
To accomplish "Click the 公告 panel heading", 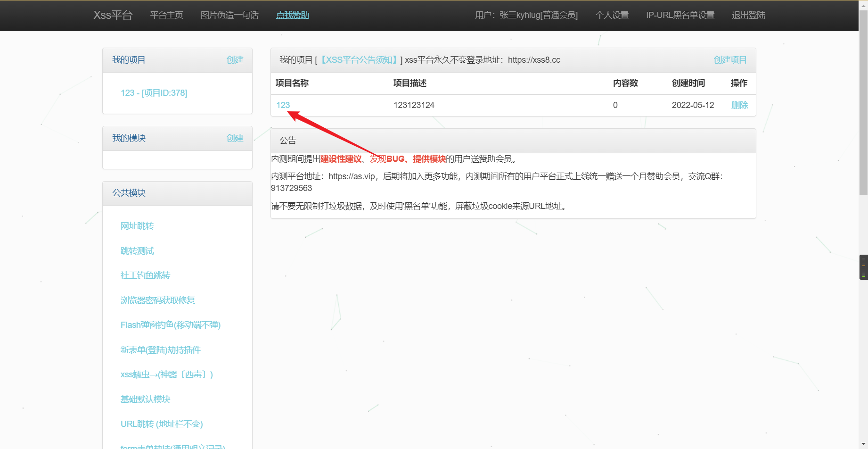I will point(288,141).
